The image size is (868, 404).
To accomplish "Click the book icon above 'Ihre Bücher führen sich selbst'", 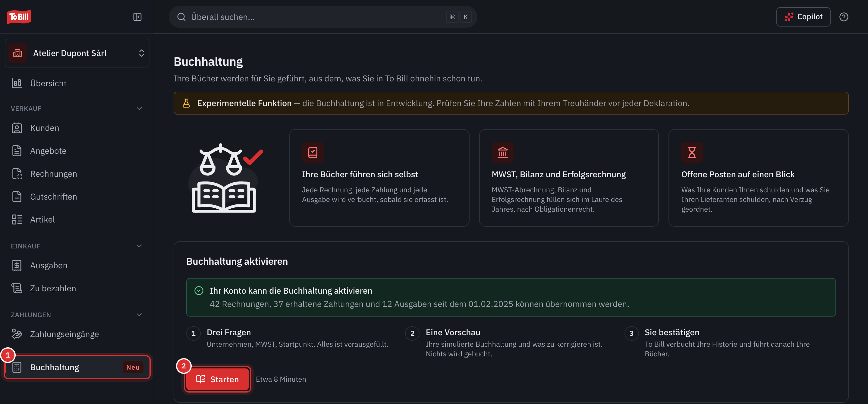I will point(313,153).
